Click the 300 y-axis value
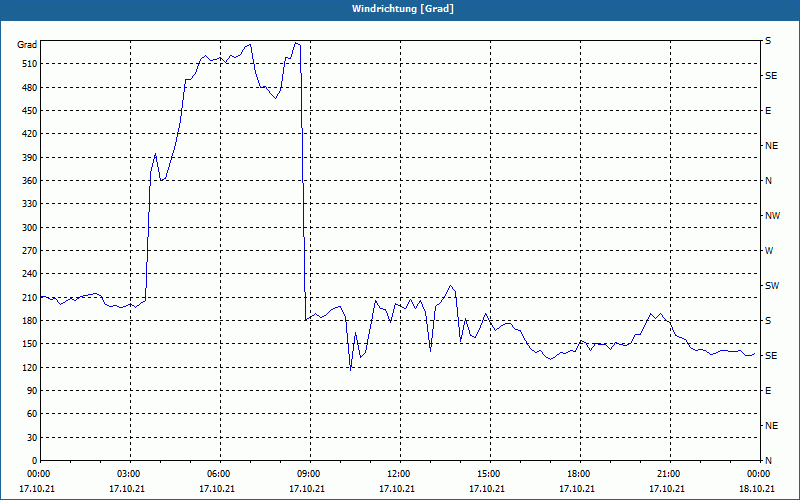Image resolution: width=800 pixels, height=500 pixels. (x=30, y=228)
